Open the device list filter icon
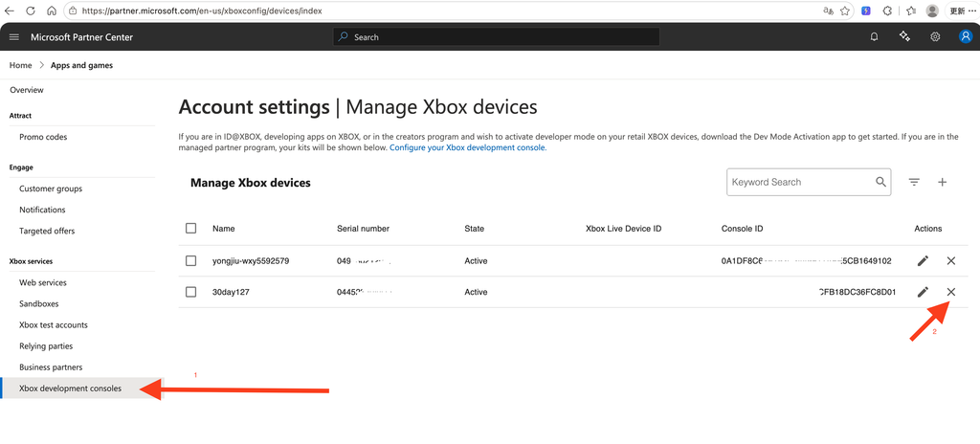 (914, 182)
